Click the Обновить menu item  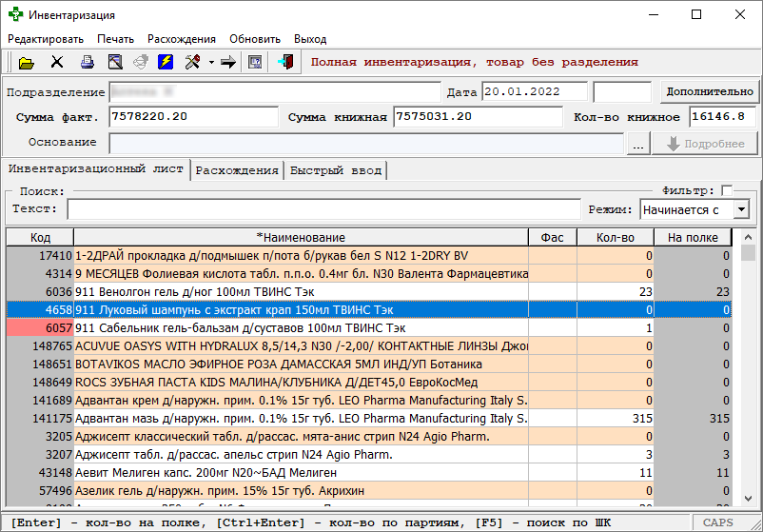[x=255, y=39]
